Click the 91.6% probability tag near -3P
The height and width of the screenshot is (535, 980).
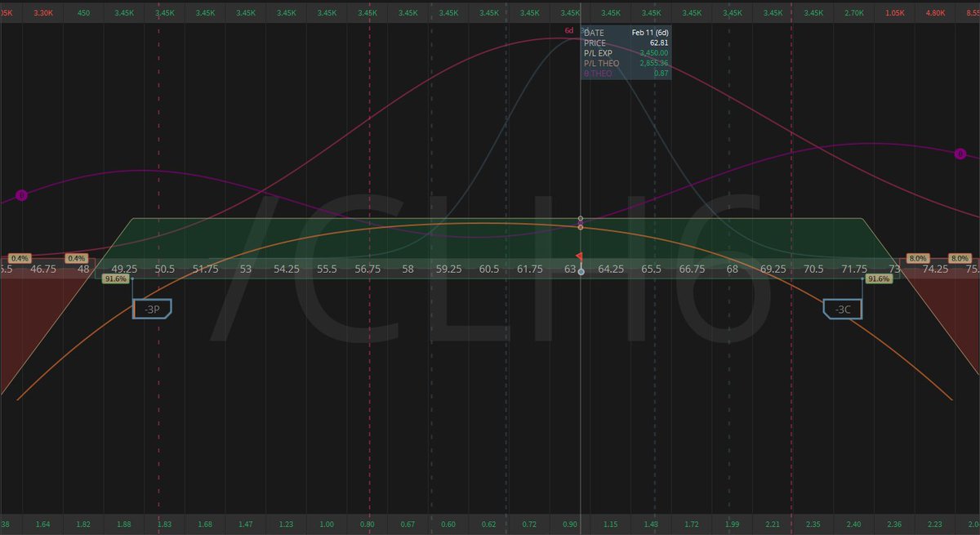[x=116, y=279]
